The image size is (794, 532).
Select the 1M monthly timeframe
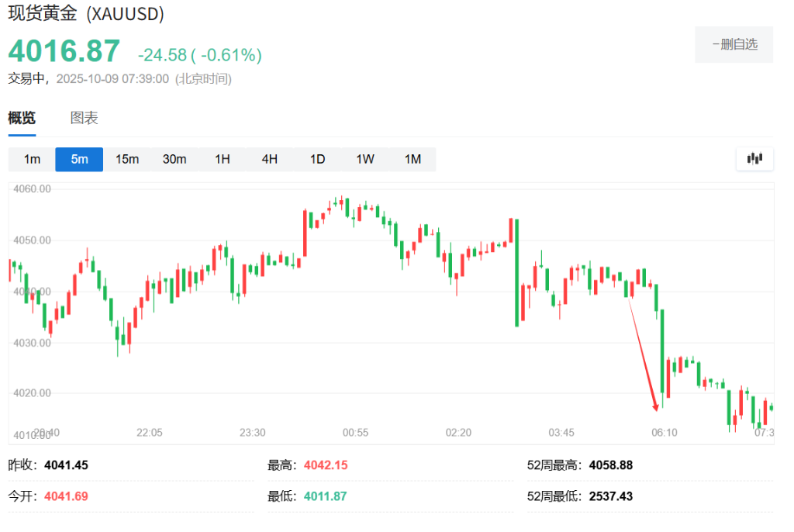point(413,159)
